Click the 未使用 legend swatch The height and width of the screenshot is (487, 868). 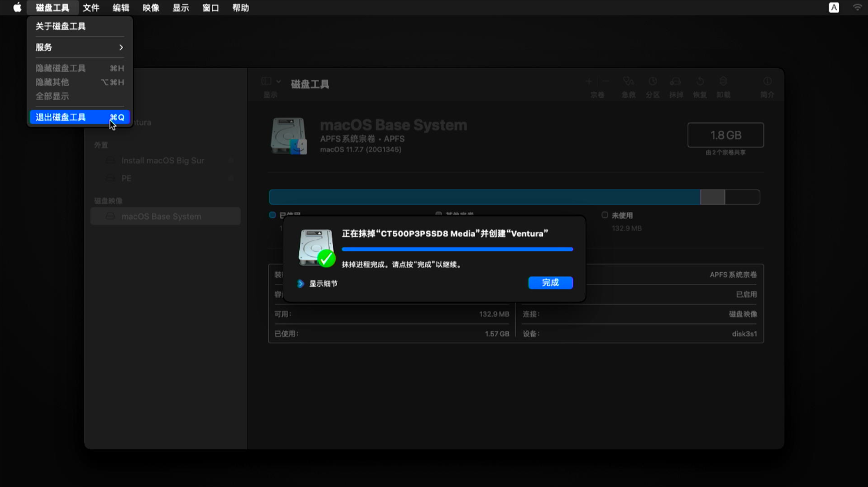point(605,216)
